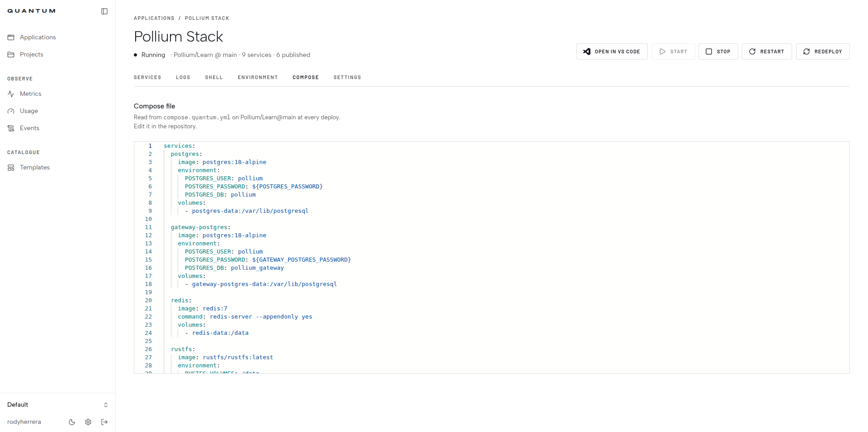Click Open in VS Code button
Viewport: 868px width, 432px height.
coord(612,52)
